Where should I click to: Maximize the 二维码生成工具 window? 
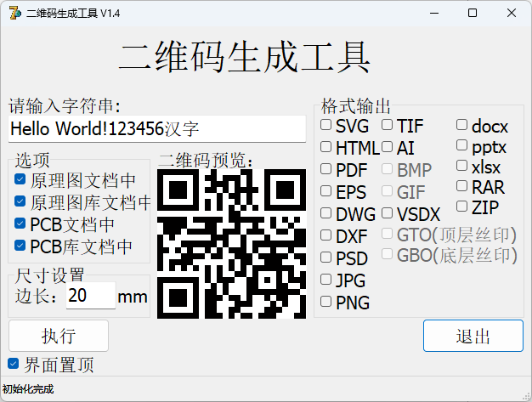473,14
